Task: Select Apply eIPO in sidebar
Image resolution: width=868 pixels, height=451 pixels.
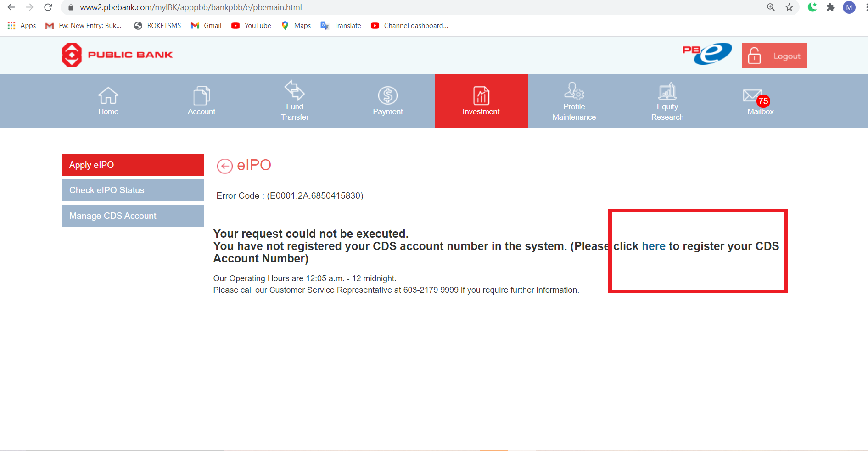Action: click(133, 165)
